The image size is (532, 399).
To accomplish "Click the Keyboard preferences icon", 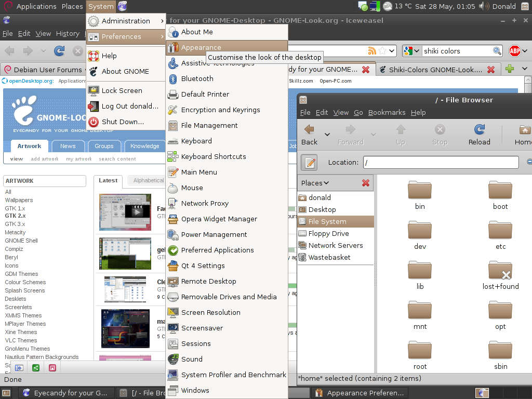I will [x=173, y=141].
